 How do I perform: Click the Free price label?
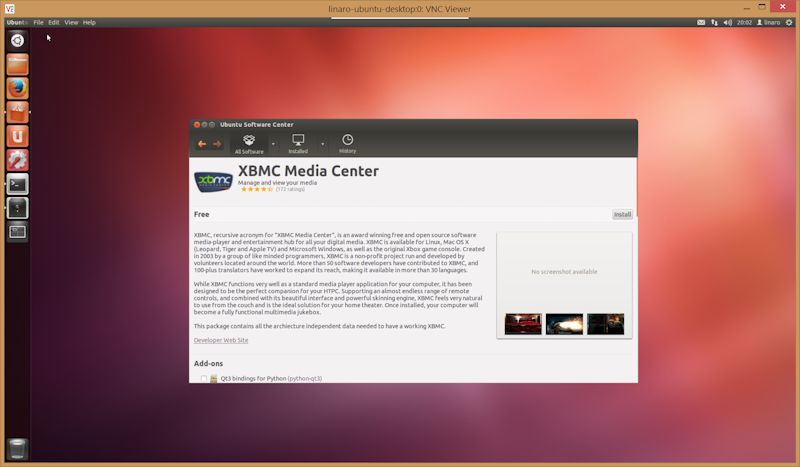pos(202,214)
